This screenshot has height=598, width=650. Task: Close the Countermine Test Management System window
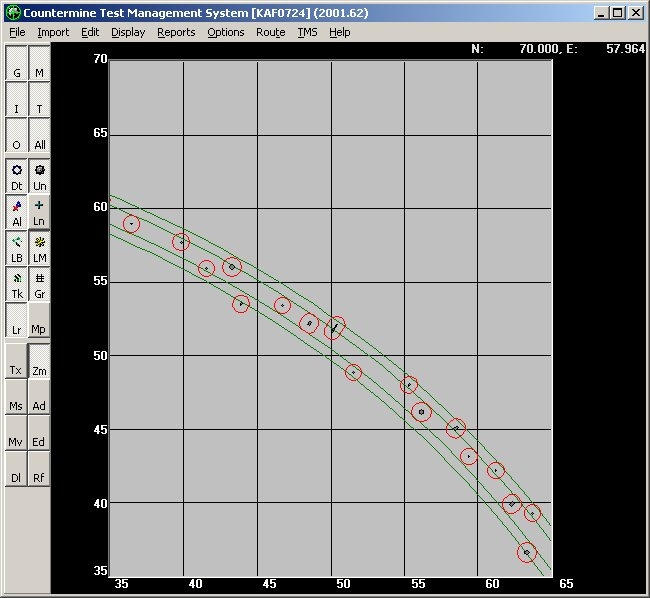(x=636, y=13)
